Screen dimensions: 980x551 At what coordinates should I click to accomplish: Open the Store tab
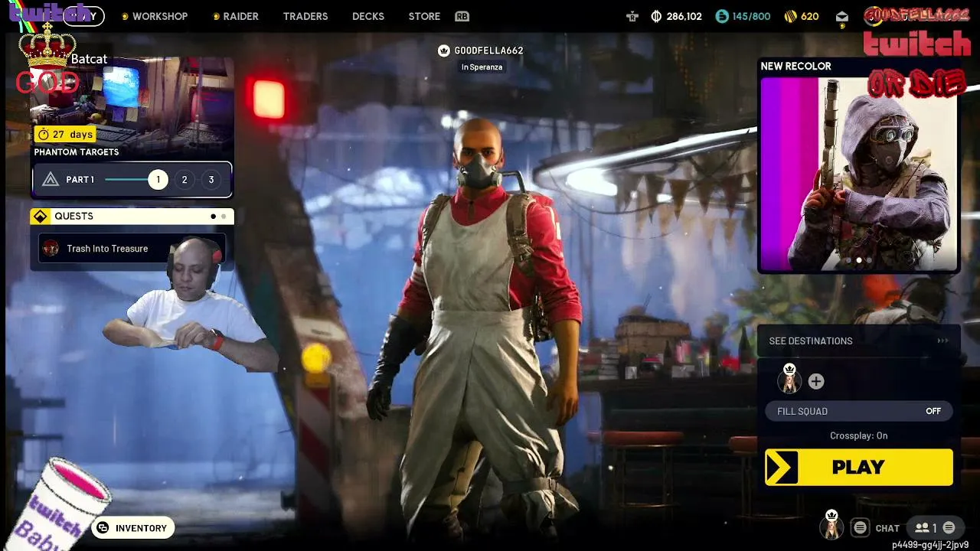coord(424,16)
